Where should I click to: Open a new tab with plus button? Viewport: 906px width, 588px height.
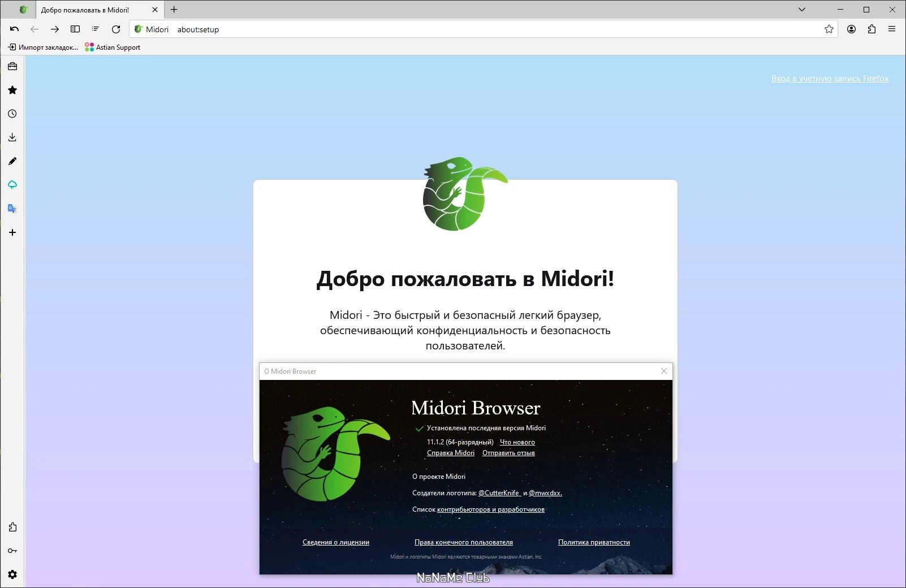click(x=174, y=10)
